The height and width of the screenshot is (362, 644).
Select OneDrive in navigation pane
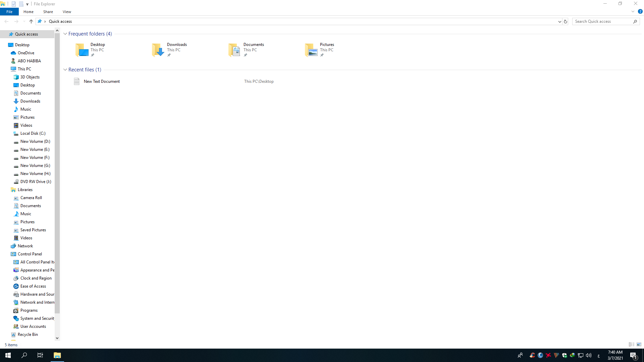pyautogui.click(x=26, y=53)
